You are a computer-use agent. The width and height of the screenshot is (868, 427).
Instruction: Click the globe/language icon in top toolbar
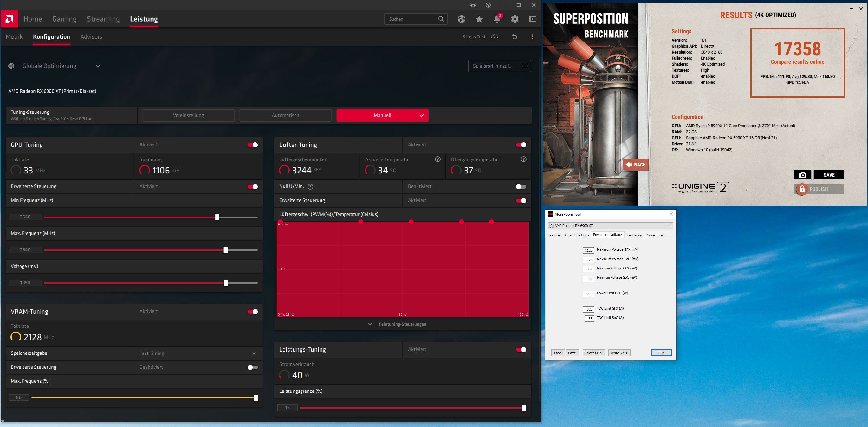461,19
